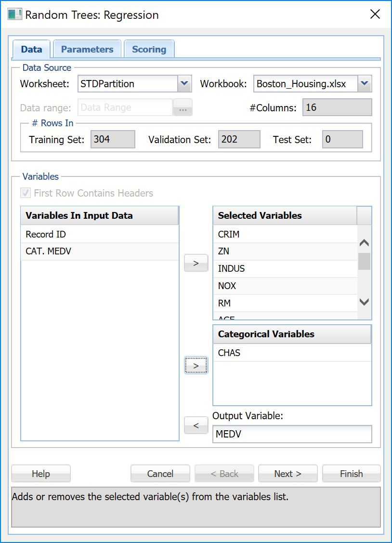Click the Finish button

pos(351,474)
